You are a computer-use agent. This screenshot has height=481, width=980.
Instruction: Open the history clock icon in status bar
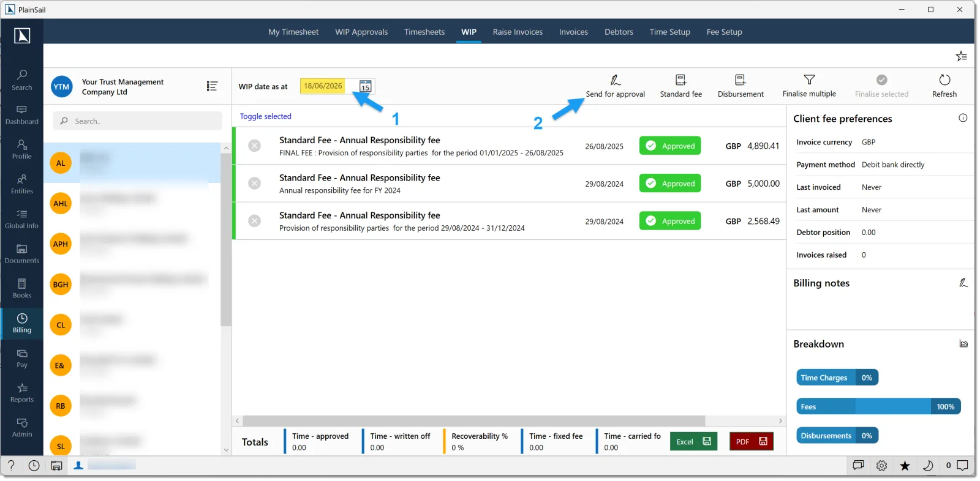tap(34, 466)
